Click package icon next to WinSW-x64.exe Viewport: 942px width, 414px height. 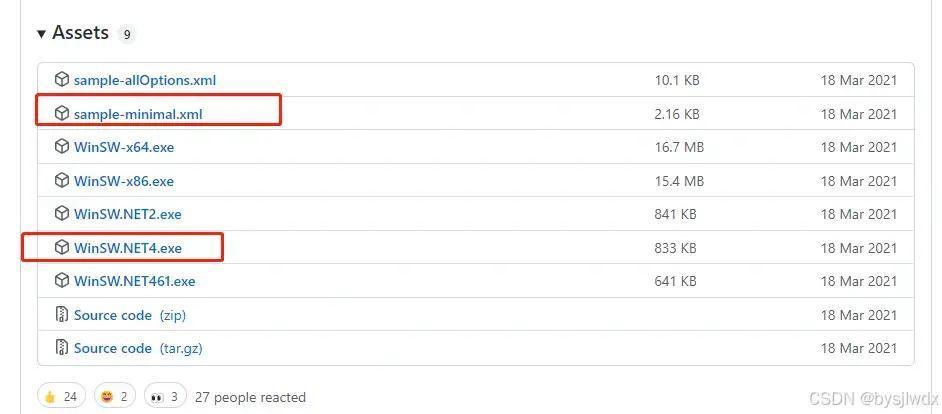coord(62,147)
